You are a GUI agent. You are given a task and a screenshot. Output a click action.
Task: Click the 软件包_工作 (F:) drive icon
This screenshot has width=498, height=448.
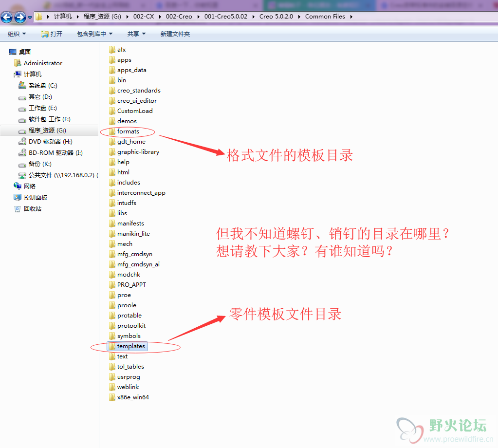[x=22, y=120]
